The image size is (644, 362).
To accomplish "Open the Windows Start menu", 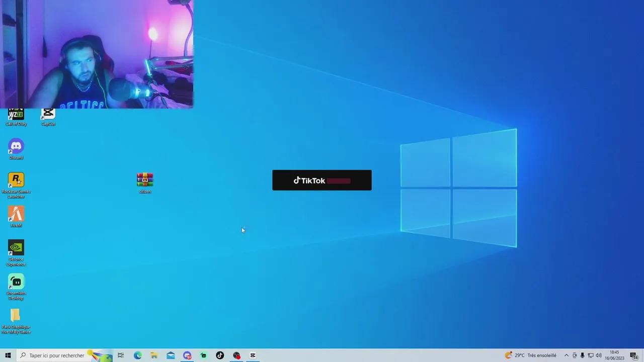I will point(8,355).
